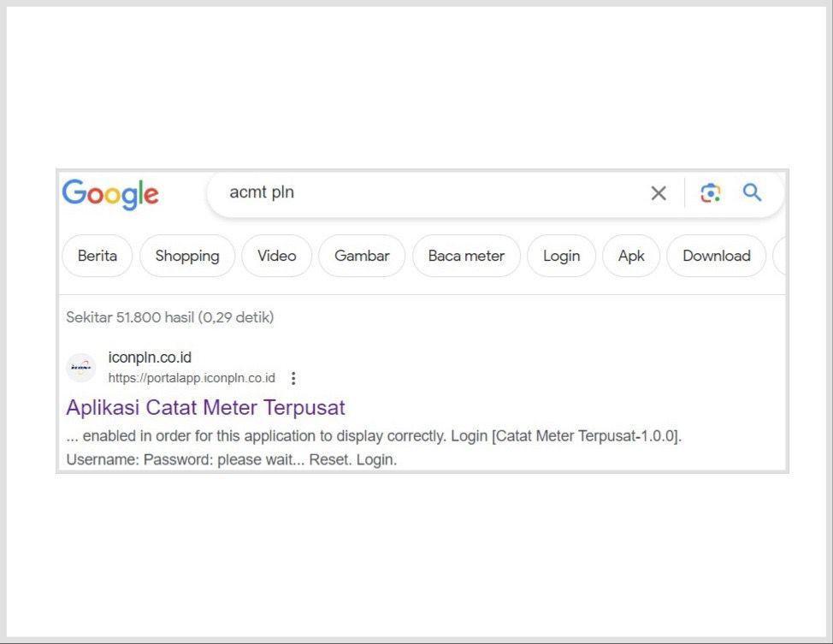This screenshot has height=644, width=833.
Task: Switch to the Video filter chip
Action: [276, 256]
